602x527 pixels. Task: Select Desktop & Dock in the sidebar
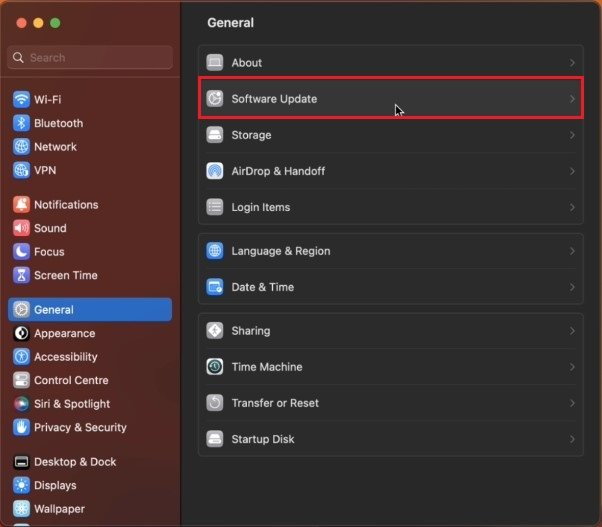(x=75, y=462)
